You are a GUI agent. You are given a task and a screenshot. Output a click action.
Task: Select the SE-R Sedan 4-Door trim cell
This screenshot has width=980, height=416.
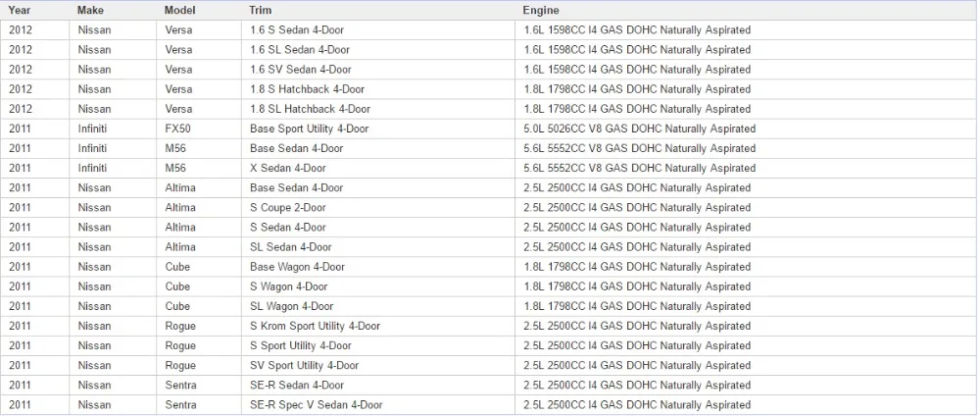378,385
